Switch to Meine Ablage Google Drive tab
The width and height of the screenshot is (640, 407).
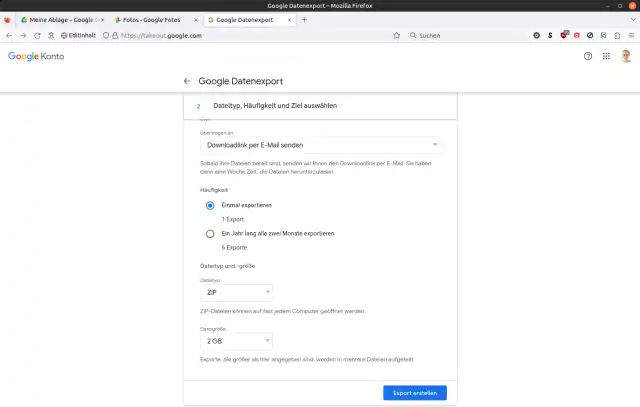click(61, 20)
